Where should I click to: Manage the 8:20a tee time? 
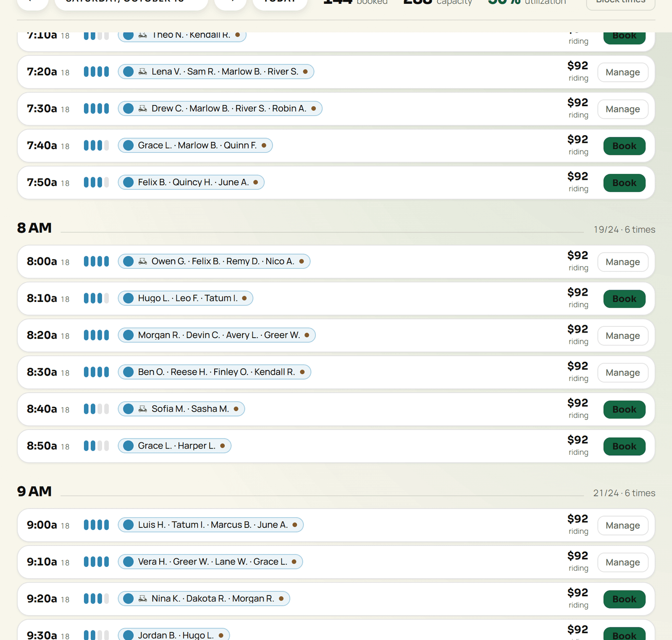622,336
